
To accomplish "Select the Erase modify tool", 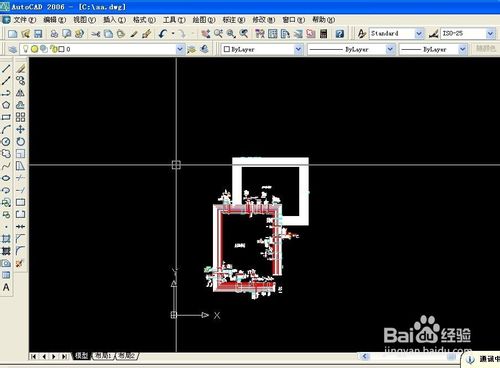I will (x=20, y=69).
